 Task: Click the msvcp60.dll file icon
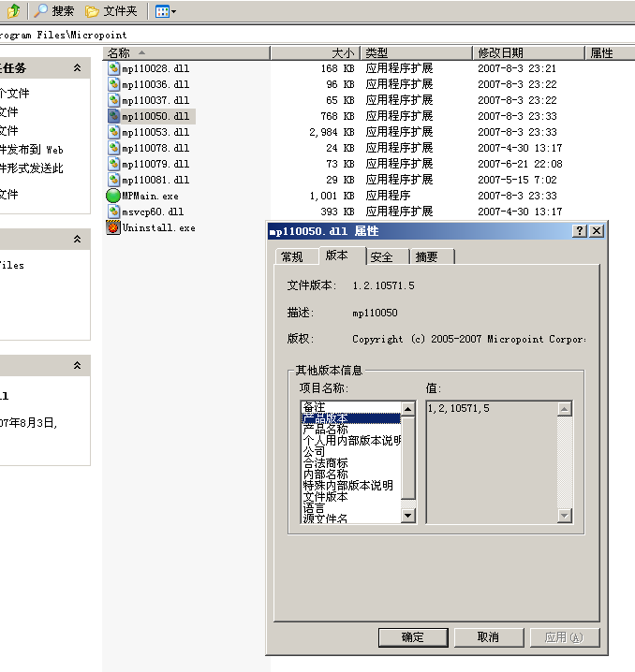[x=113, y=212]
